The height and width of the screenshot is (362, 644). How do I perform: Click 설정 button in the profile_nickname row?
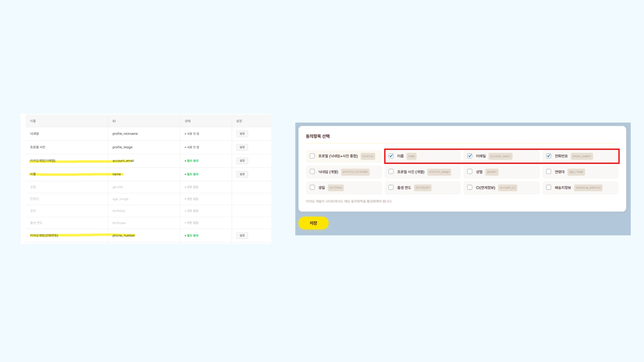click(242, 134)
